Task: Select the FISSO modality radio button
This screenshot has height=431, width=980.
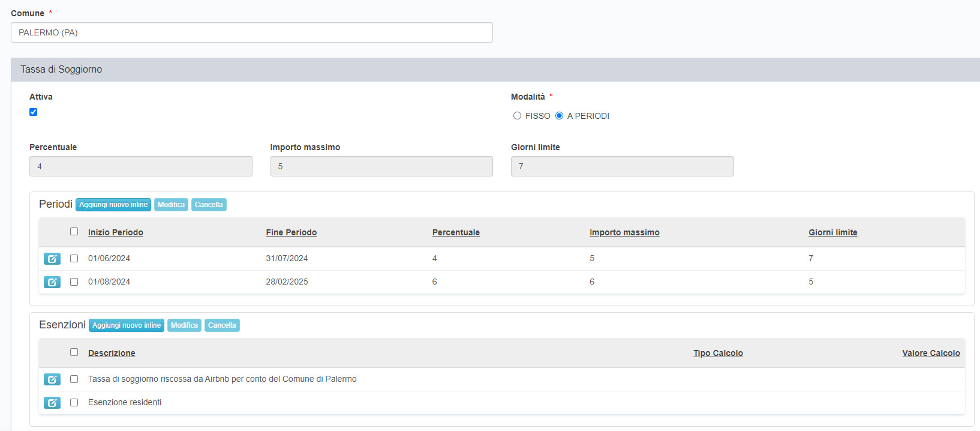Action: (x=517, y=116)
